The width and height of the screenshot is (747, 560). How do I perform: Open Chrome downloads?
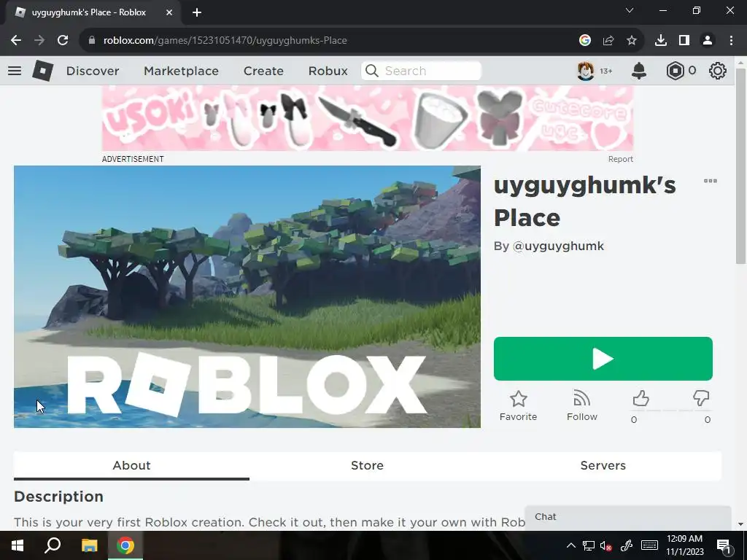(x=661, y=41)
